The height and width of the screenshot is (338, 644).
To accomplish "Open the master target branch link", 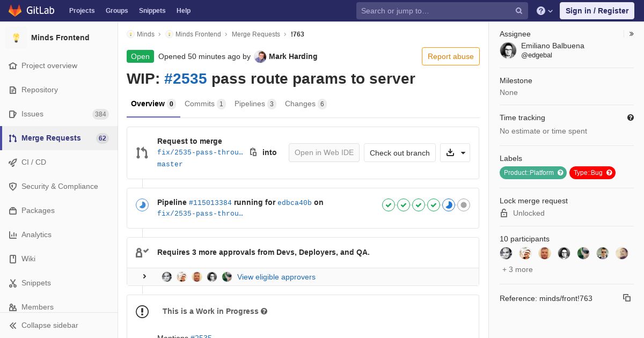I will point(170,164).
